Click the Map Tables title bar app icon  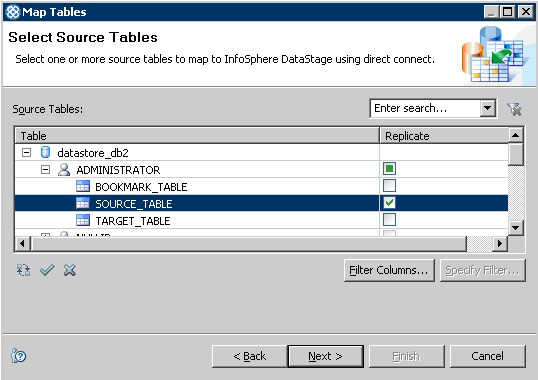13,12
